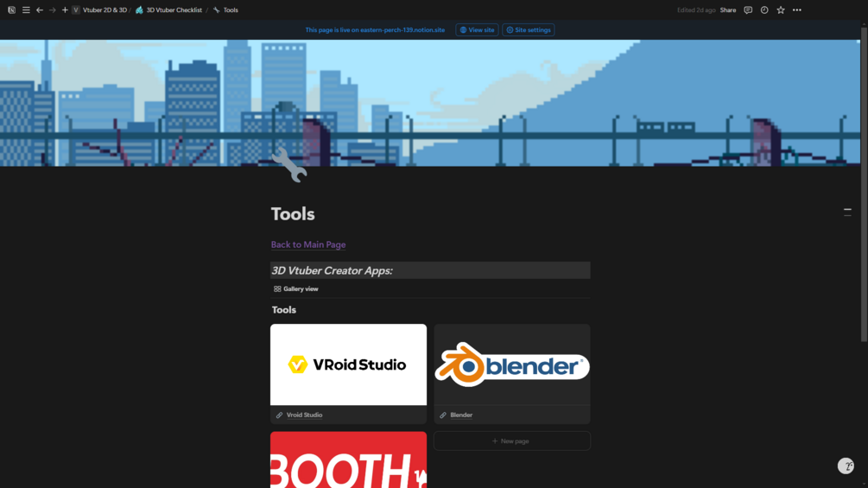This screenshot has height=488, width=868.
Task: Click the eastern-perch-139.notion.site live notice
Action: click(375, 30)
